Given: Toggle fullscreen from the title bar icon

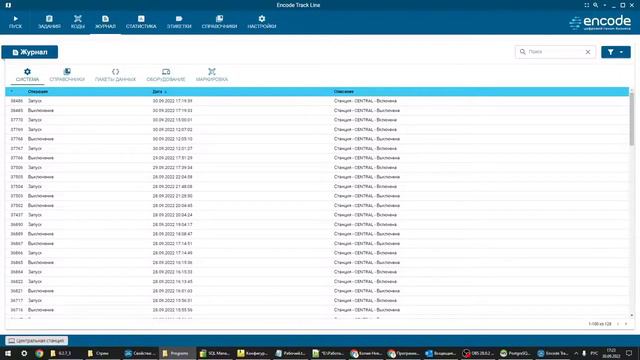Looking at the screenshot, I should (x=587, y=5).
